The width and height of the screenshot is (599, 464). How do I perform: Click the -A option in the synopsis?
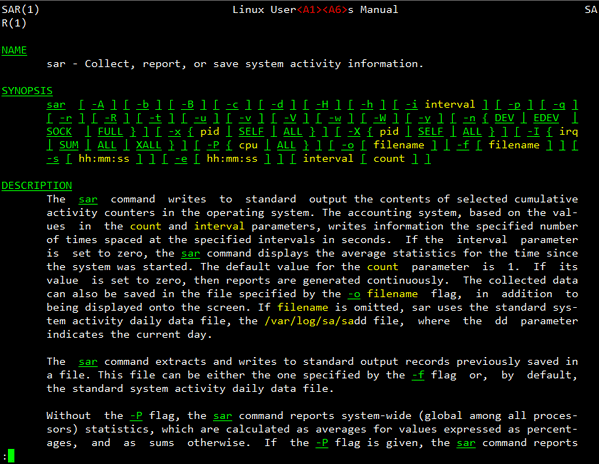[98, 105]
